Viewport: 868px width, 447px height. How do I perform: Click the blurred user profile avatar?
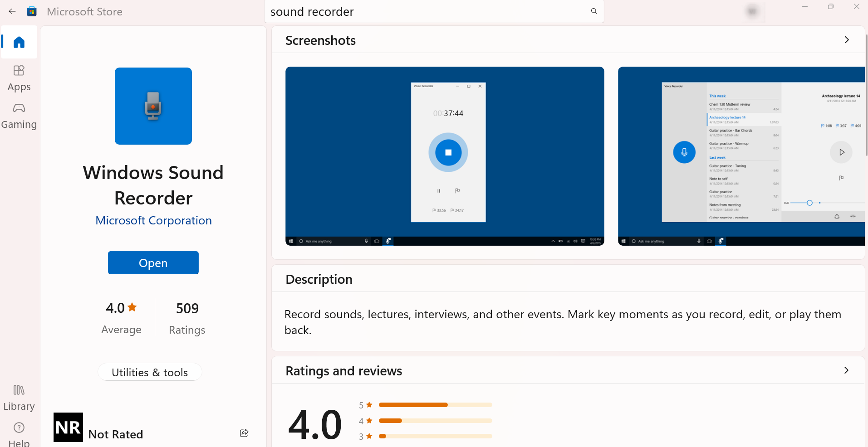tap(752, 11)
